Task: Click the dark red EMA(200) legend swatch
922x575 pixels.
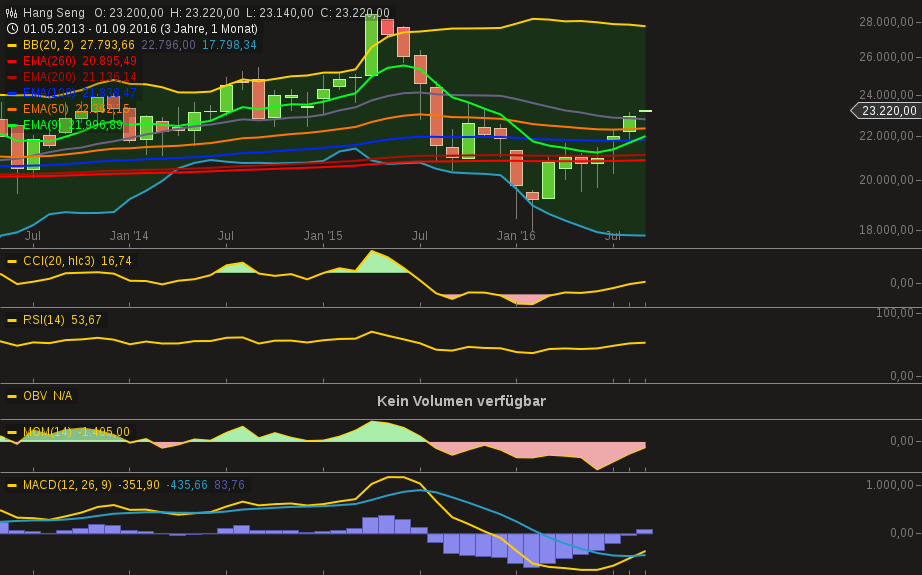Action: 12,77
